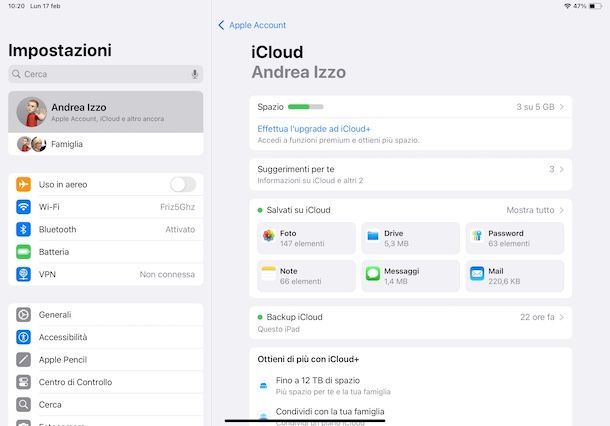Click the 'Ottieni di più con iCloud+' heading
This screenshot has width=610, height=426.
(x=308, y=359)
